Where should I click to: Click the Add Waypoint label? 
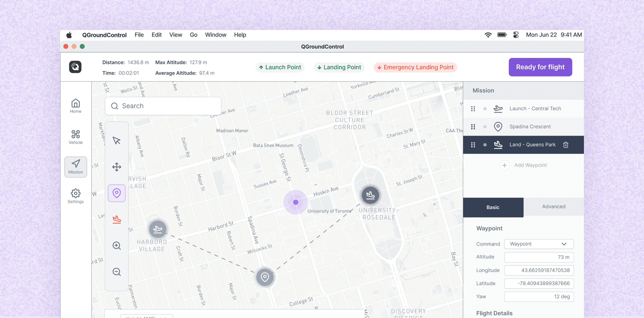pos(530,165)
